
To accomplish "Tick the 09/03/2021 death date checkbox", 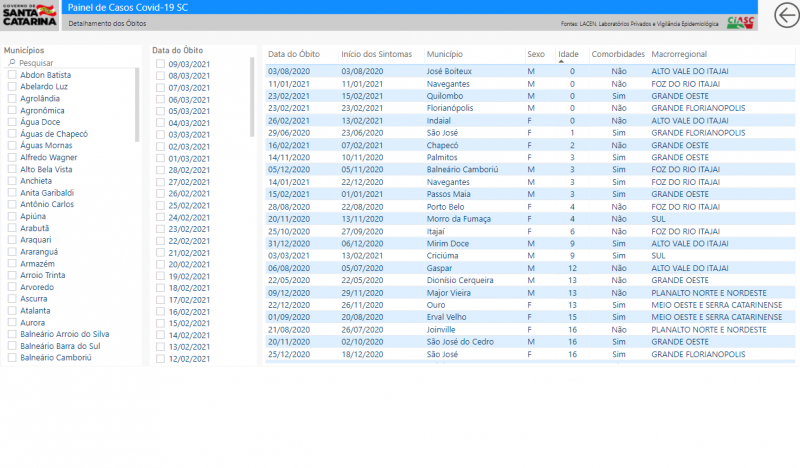I will click(x=160, y=64).
